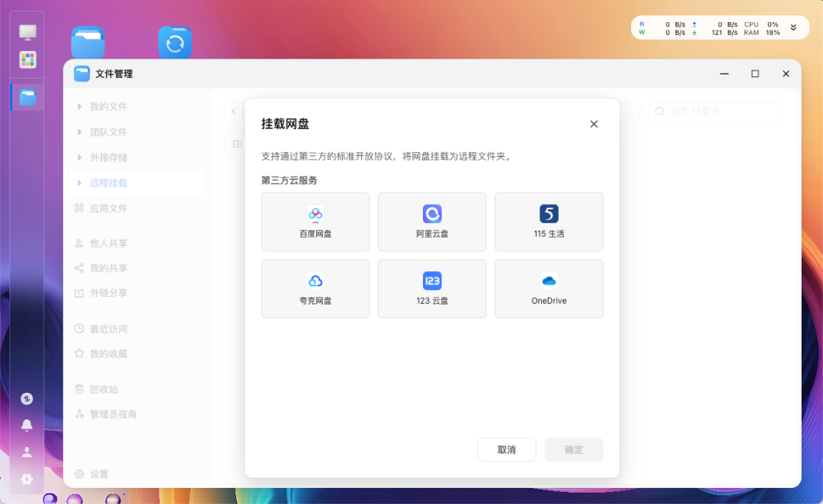Choose 115 生活 as mount source
The width and height of the screenshot is (823, 504).
[549, 222]
